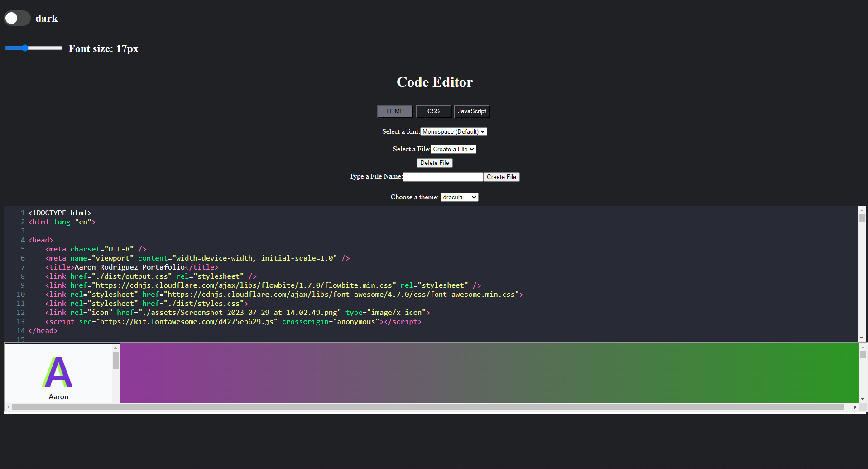Switch to the JavaScript tab
Image resolution: width=868 pixels, height=469 pixels.
472,111
